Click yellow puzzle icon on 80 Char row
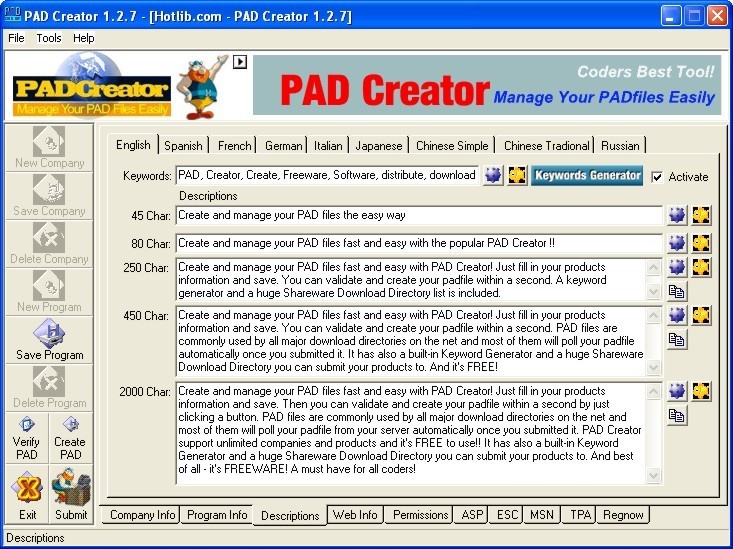This screenshot has width=733, height=549. pyautogui.click(x=701, y=243)
